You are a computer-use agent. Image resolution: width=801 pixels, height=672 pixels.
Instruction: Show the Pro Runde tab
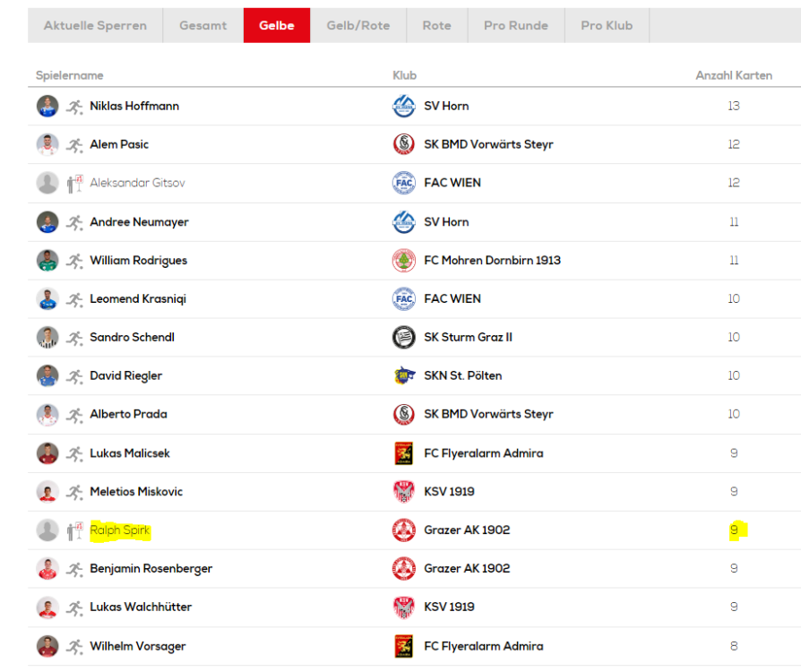coord(516,26)
